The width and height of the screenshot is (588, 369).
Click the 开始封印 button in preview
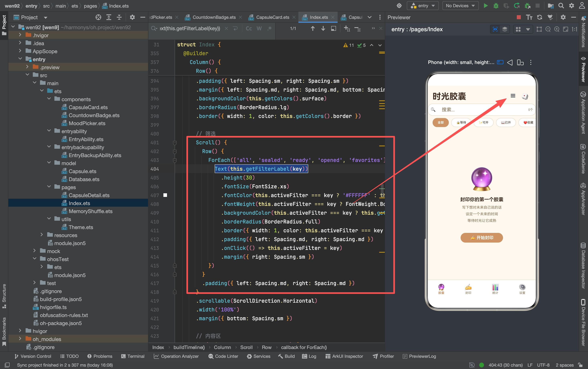pyautogui.click(x=482, y=237)
